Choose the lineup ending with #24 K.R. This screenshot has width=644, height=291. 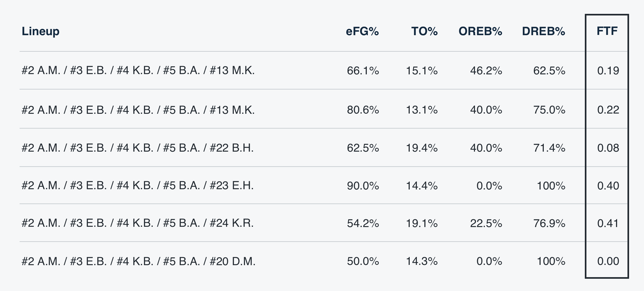(138, 223)
